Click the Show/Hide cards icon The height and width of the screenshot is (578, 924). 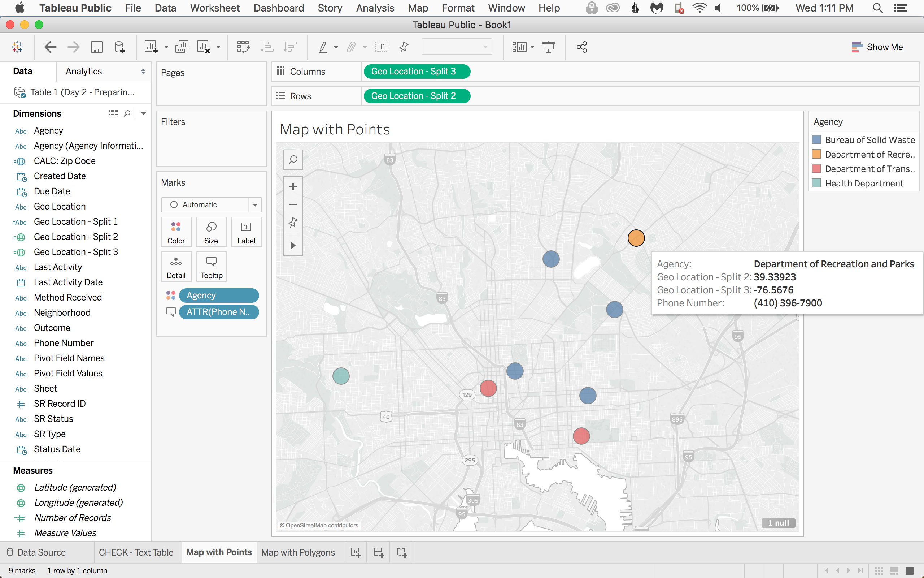(x=519, y=47)
